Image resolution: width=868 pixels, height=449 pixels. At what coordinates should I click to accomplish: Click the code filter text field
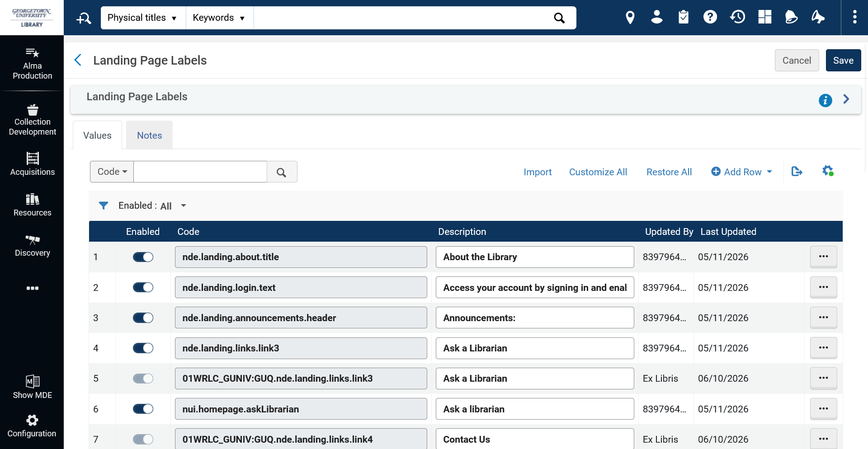(x=200, y=172)
